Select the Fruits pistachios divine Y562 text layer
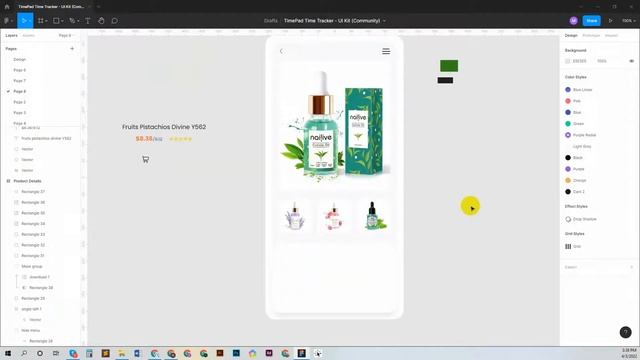 pyautogui.click(x=46, y=138)
